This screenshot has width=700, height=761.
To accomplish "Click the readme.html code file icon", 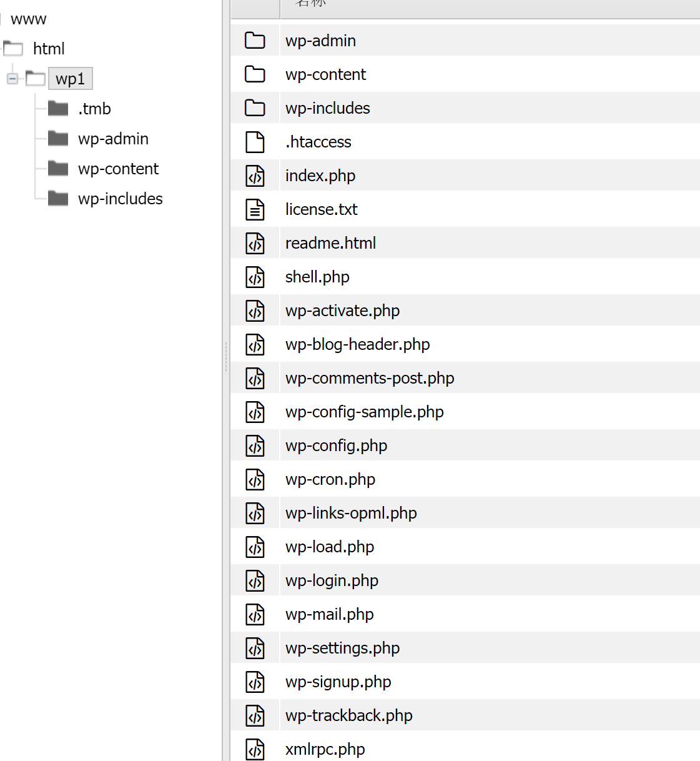I will (255, 243).
